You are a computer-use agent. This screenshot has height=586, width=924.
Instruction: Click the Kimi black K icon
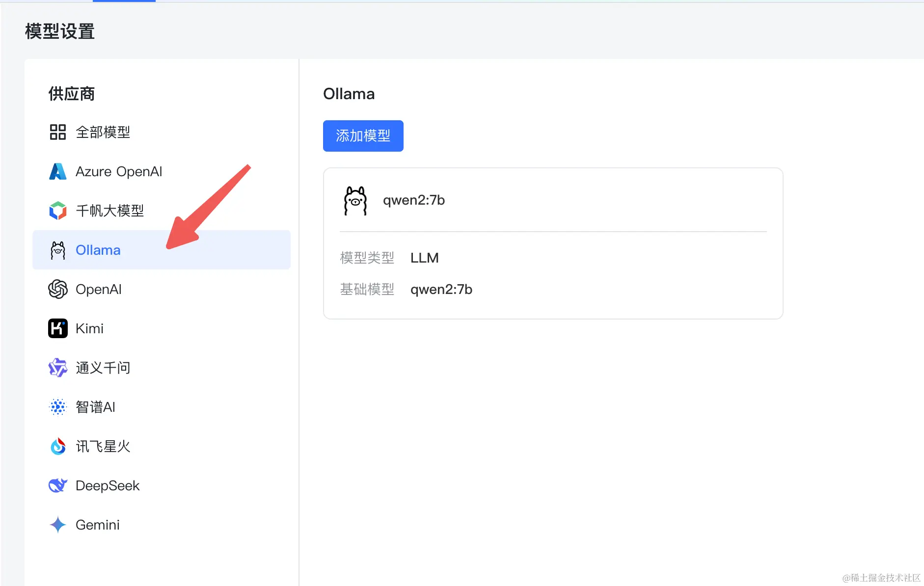coord(58,328)
